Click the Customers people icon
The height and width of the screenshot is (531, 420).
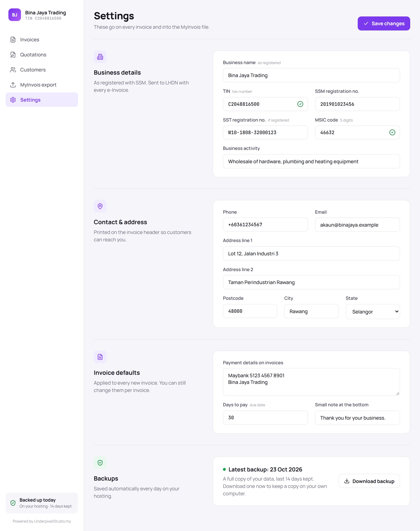(13, 70)
